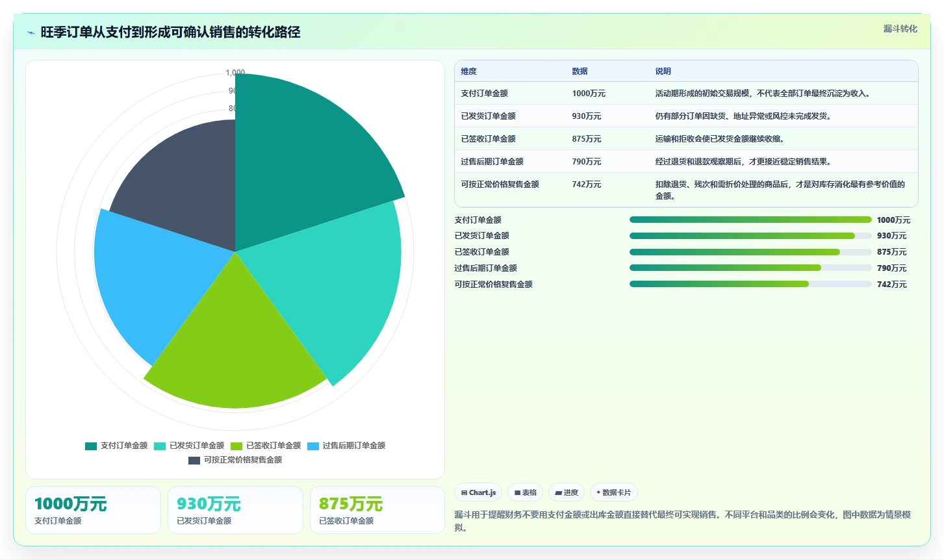
Task: Click the 已发货订单金额 table row label
Action: (x=488, y=116)
